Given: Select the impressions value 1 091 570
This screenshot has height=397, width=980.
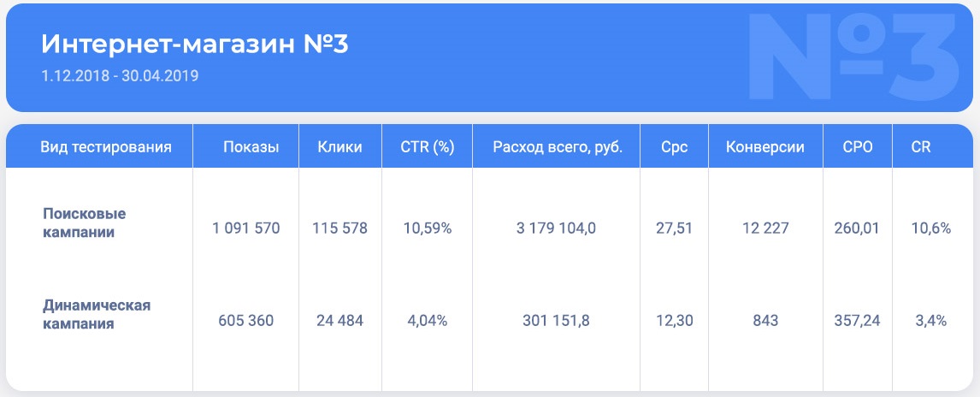Looking at the screenshot, I should 246,228.
